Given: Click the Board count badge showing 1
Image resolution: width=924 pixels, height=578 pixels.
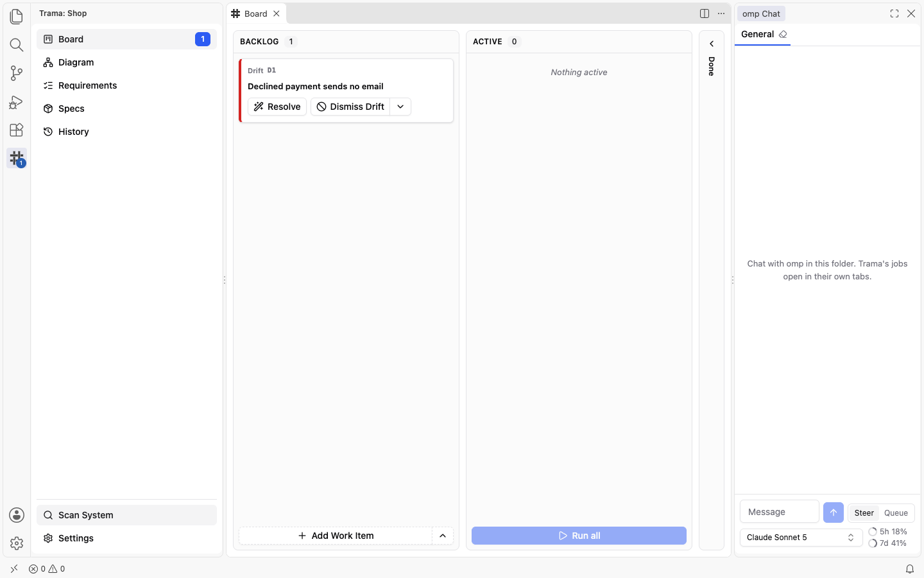Looking at the screenshot, I should point(203,39).
